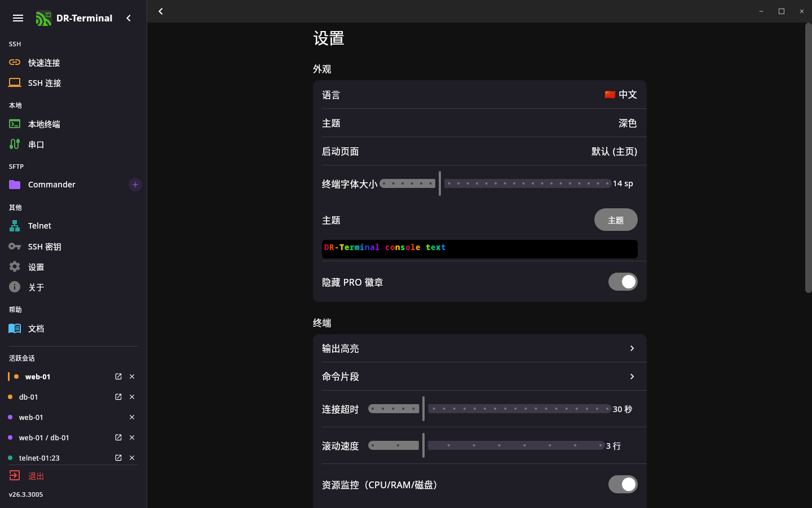
Task: Change the 主题 setting showing 深色
Action: pos(480,123)
